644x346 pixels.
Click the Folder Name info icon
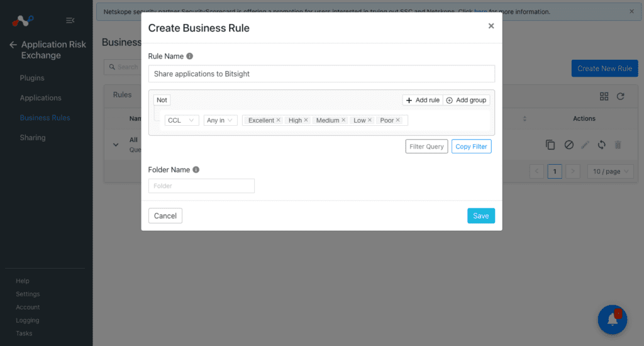(x=196, y=170)
